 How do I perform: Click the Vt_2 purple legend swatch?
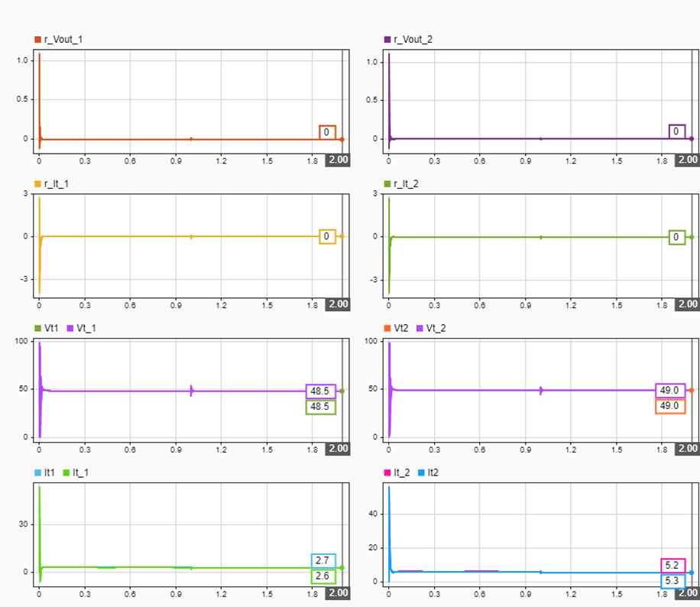[420, 328]
